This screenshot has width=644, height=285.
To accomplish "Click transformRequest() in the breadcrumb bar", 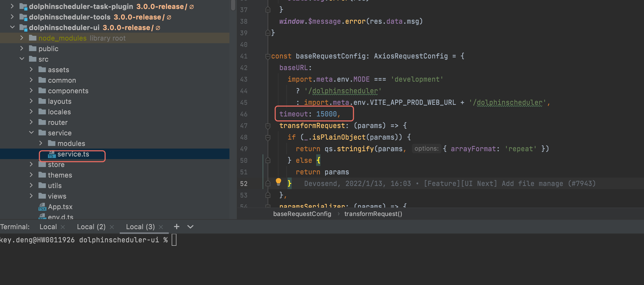I will (373, 214).
